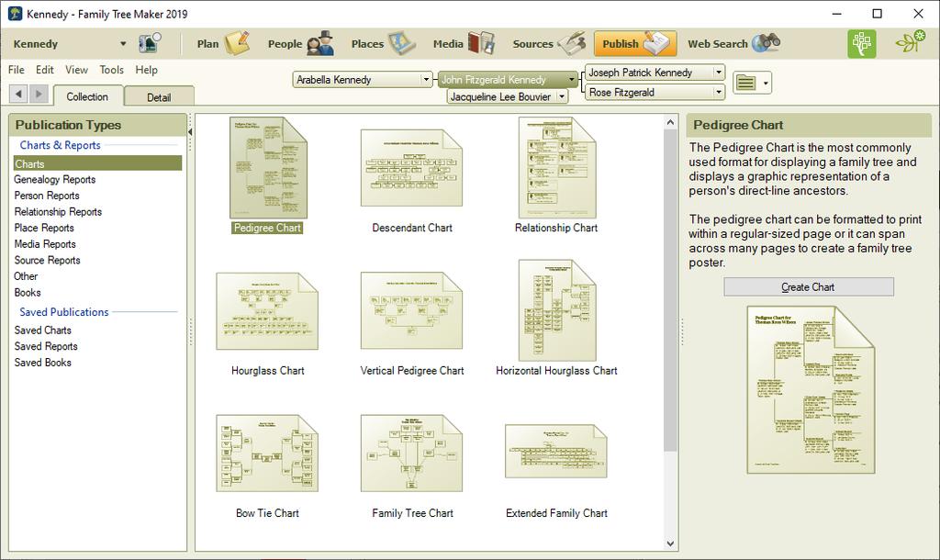Viewport: 940px width, 560px height.
Task: Click the chart list scroll up arrow
Action: 670,122
